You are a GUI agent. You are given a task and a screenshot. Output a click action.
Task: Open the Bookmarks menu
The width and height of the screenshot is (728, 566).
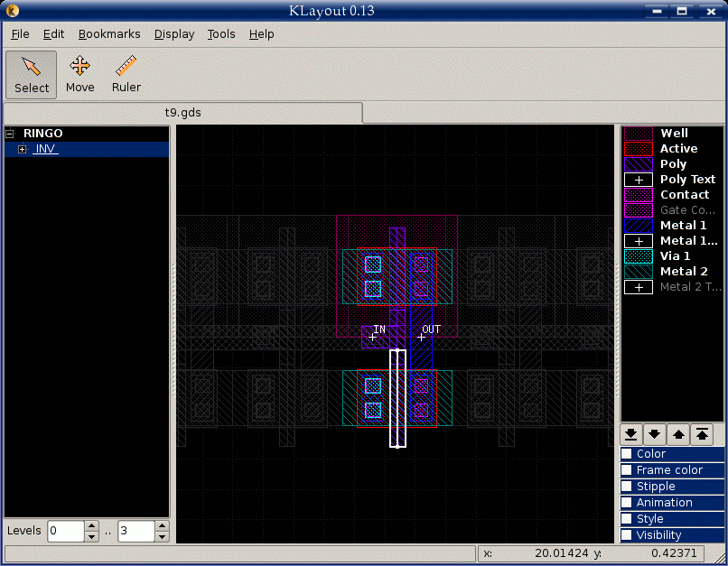point(109,34)
